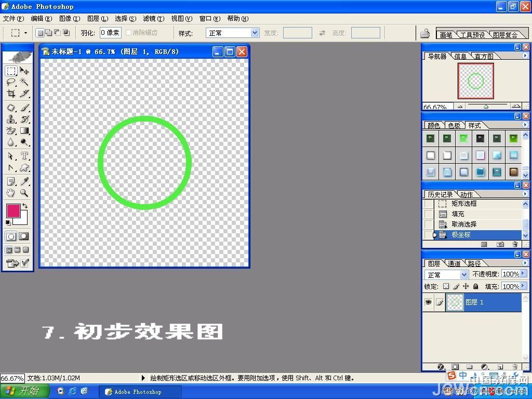Image resolution: width=532 pixels, height=399 pixels.
Task: Open the 文件 File menu
Action: pyautogui.click(x=14, y=19)
